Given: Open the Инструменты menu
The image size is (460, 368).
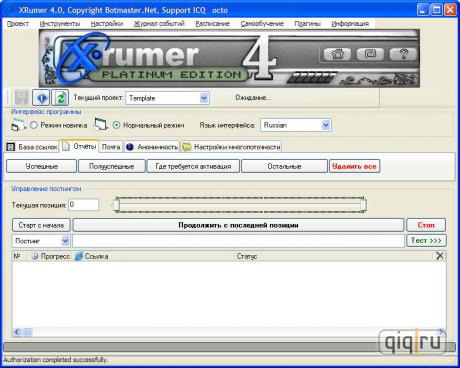Looking at the screenshot, I should coord(60,24).
